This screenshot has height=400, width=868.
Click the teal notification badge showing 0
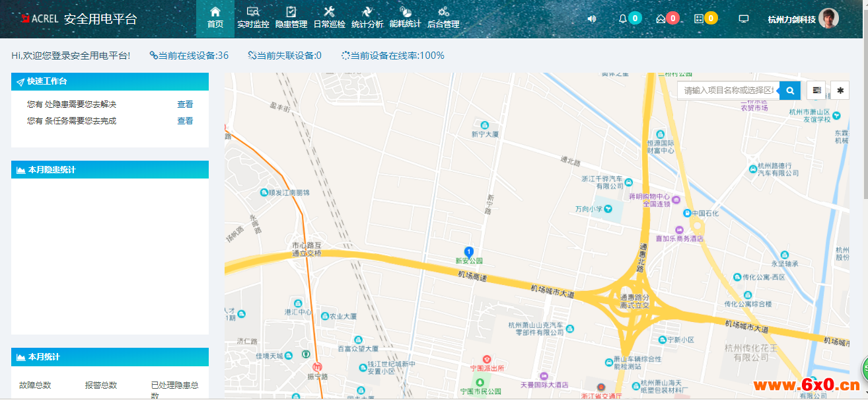(x=635, y=19)
